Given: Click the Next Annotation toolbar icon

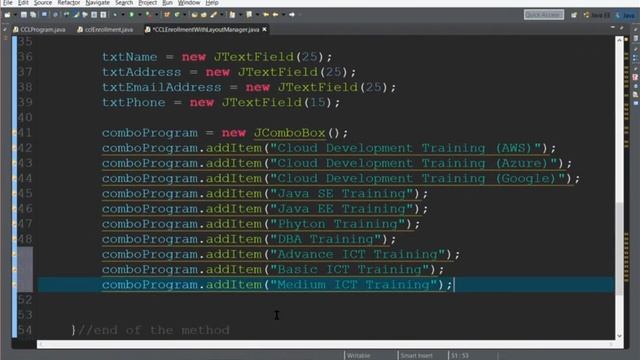Looking at the screenshot, I should (232, 15).
